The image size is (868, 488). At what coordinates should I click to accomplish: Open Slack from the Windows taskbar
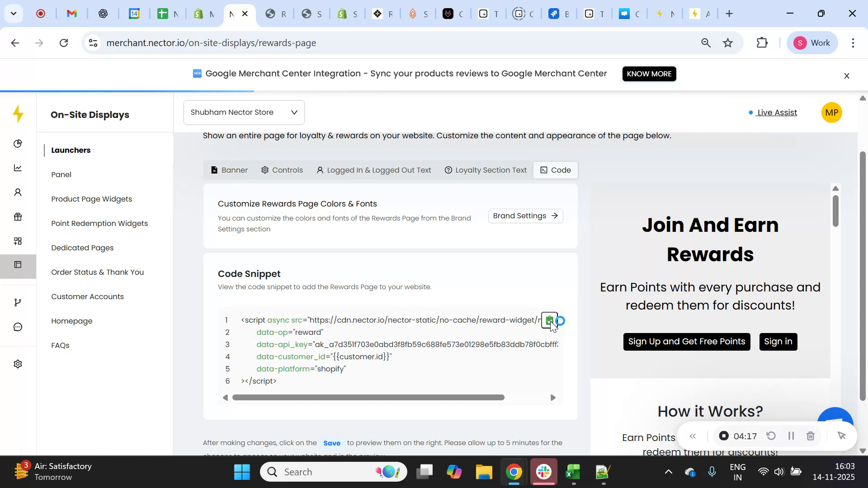tap(543, 471)
